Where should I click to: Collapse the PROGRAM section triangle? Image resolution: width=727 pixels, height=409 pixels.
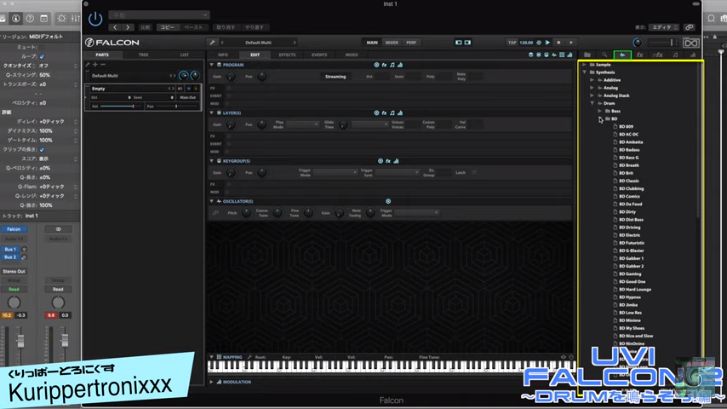[x=212, y=65]
